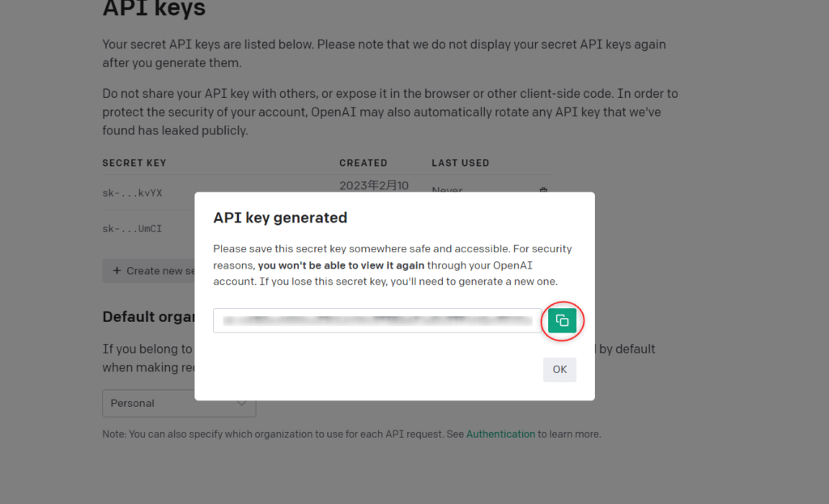Click the Never last-used value
This screenshot has height=504, width=829.
(447, 189)
